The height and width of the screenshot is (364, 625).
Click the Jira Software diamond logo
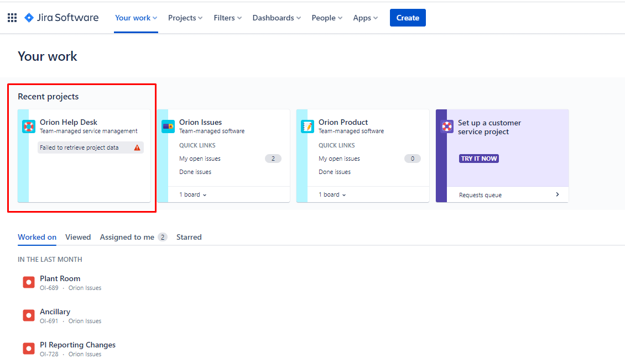29,18
